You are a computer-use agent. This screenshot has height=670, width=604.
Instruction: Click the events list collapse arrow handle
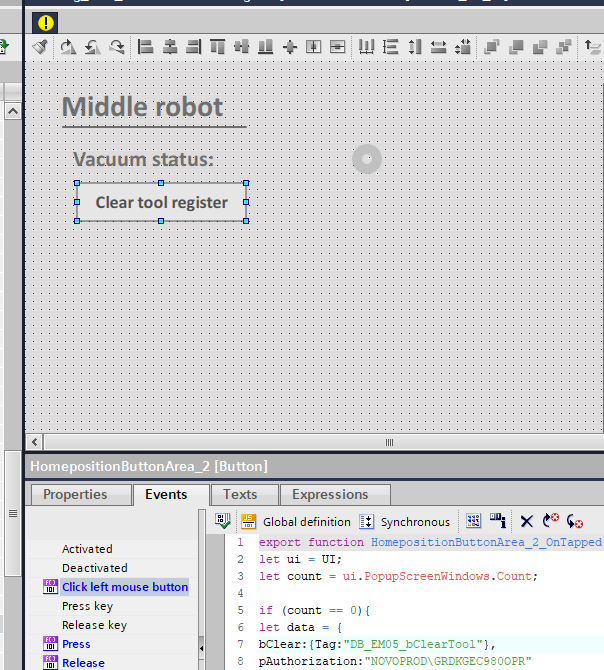click(201, 649)
